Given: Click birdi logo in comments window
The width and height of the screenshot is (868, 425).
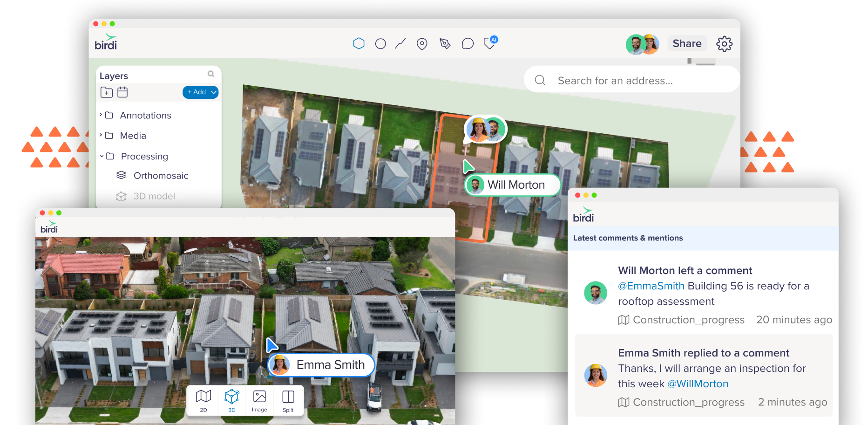Looking at the screenshot, I should coord(583,215).
